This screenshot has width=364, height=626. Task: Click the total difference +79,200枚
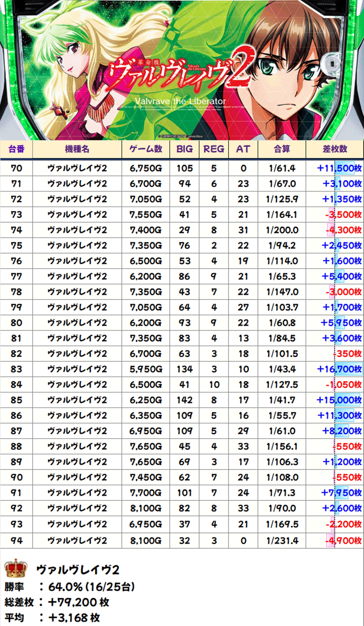79,602
